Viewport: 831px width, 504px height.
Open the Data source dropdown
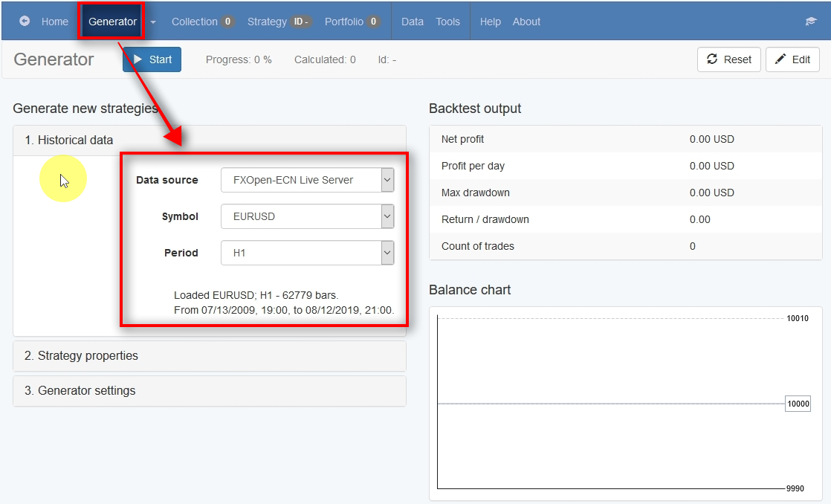(x=307, y=180)
